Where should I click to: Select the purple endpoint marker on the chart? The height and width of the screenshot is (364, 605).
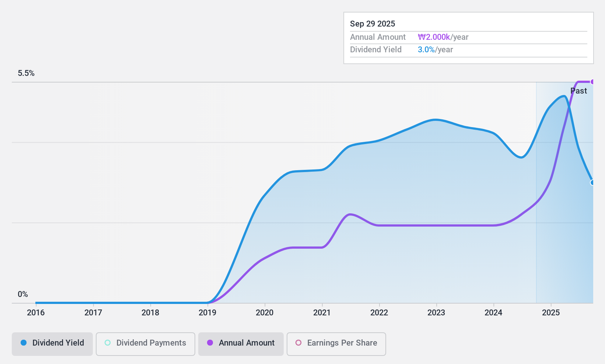click(x=593, y=81)
